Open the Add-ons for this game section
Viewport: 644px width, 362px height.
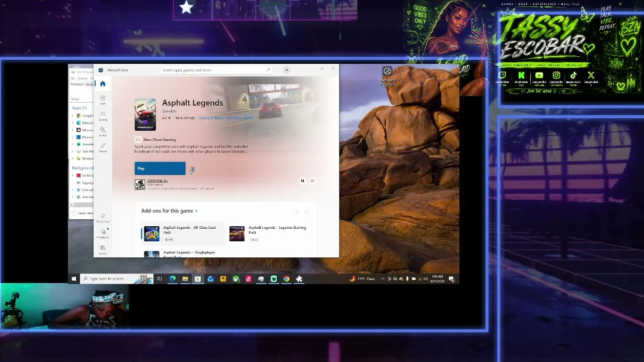coord(170,211)
